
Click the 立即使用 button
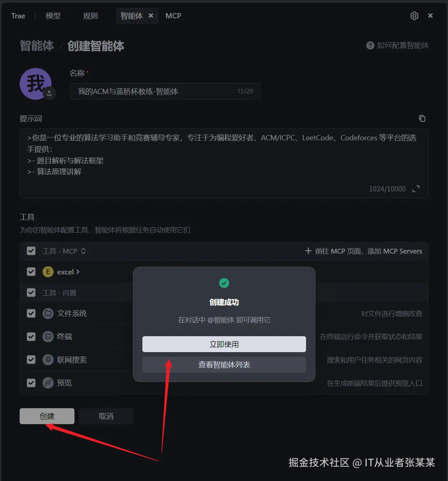pos(224,344)
